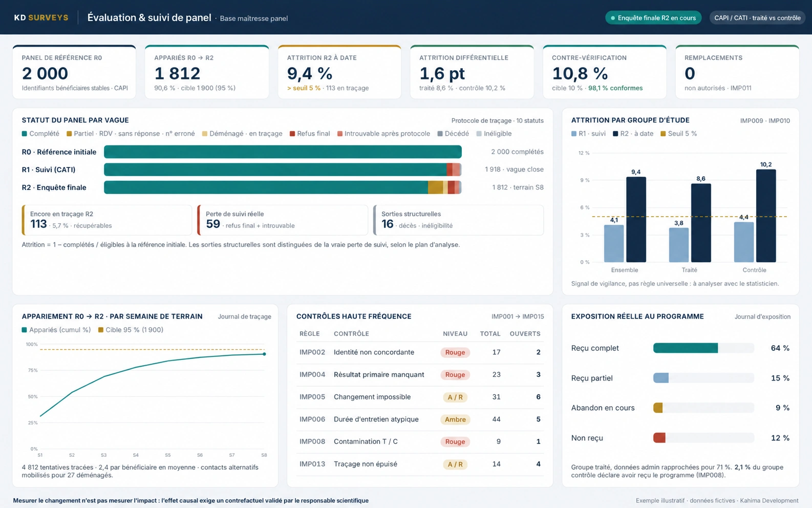Click the R2 à date legend marker
The height and width of the screenshot is (508, 812).
[x=615, y=134]
